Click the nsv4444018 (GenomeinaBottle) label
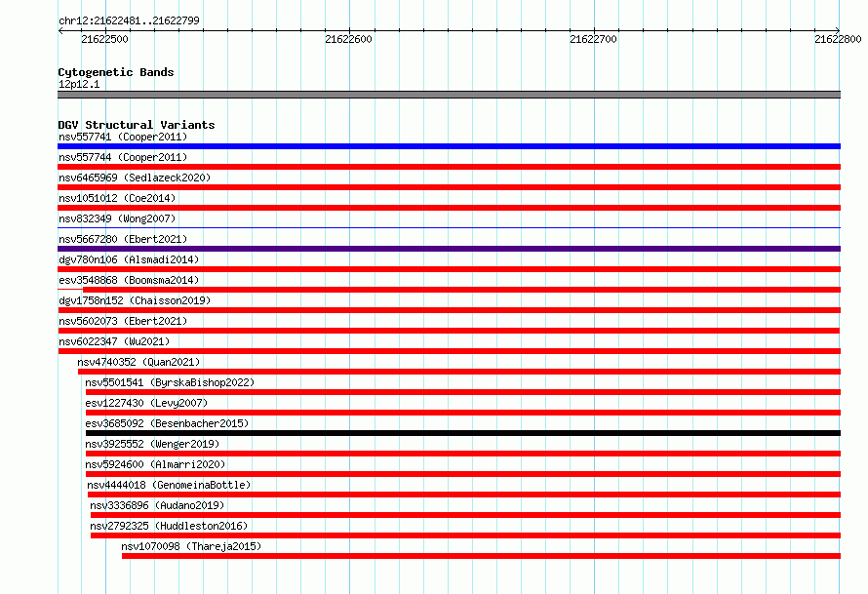 point(169,485)
